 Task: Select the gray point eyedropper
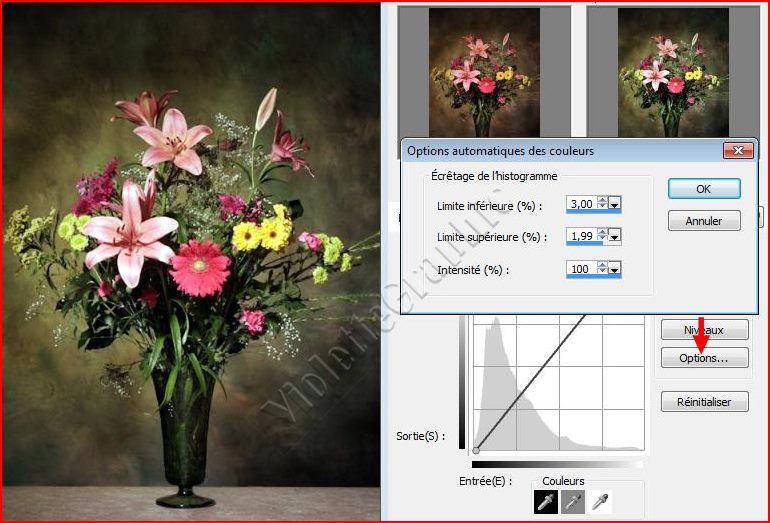pyautogui.click(x=575, y=502)
